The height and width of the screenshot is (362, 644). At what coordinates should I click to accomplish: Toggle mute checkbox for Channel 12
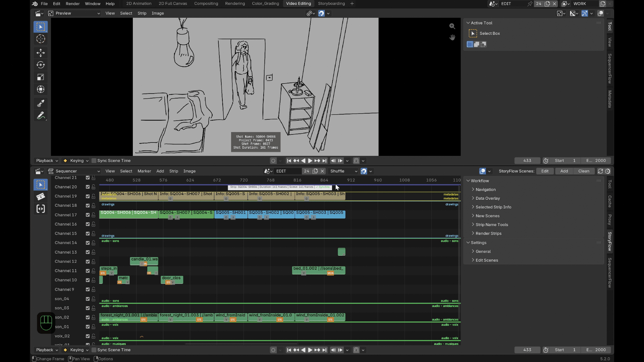click(88, 261)
